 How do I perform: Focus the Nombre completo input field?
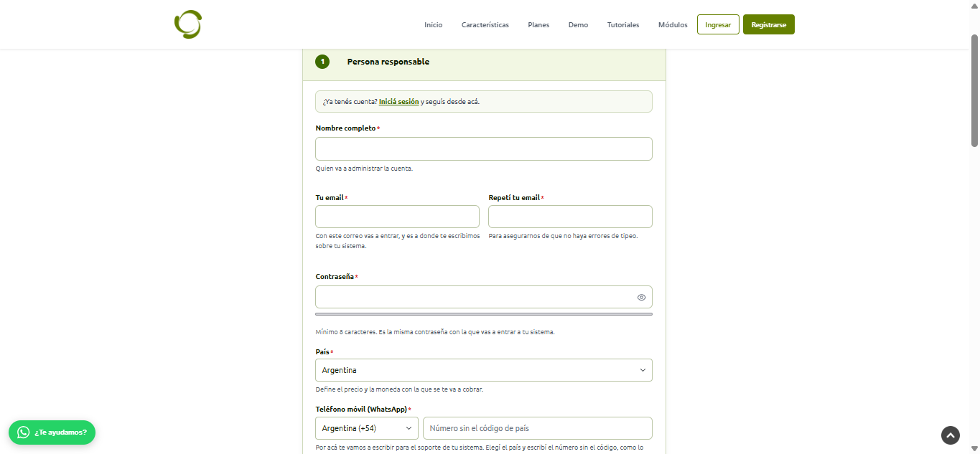484,148
